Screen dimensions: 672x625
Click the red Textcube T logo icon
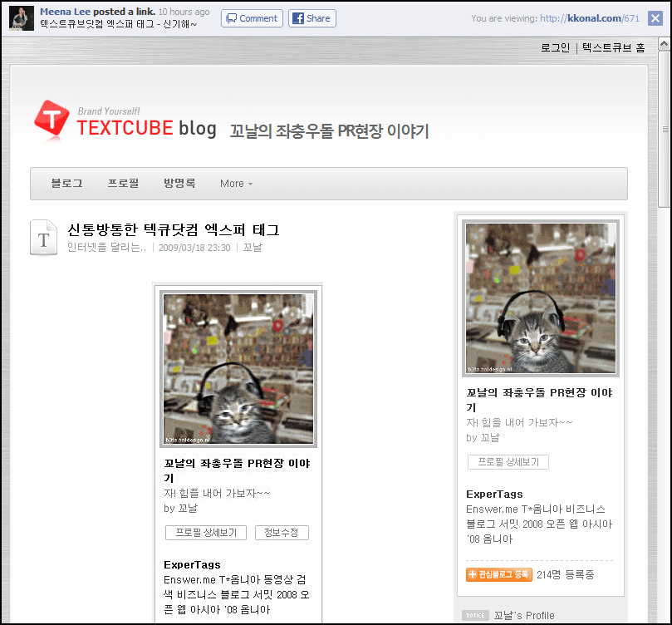click(52, 119)
